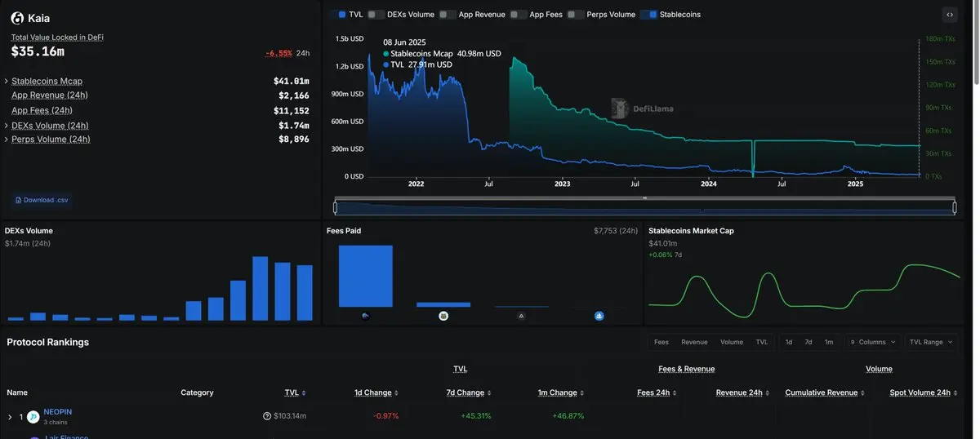Click the sort arrows next to 7d Change
This screenshot has width=980, height=439.
pos(489,393)
